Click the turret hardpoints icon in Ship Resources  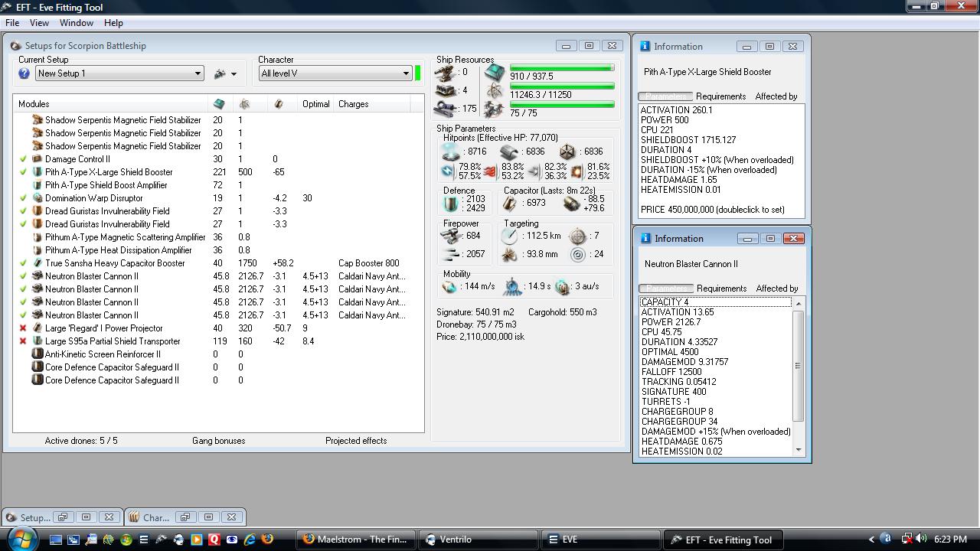[446, 73]
